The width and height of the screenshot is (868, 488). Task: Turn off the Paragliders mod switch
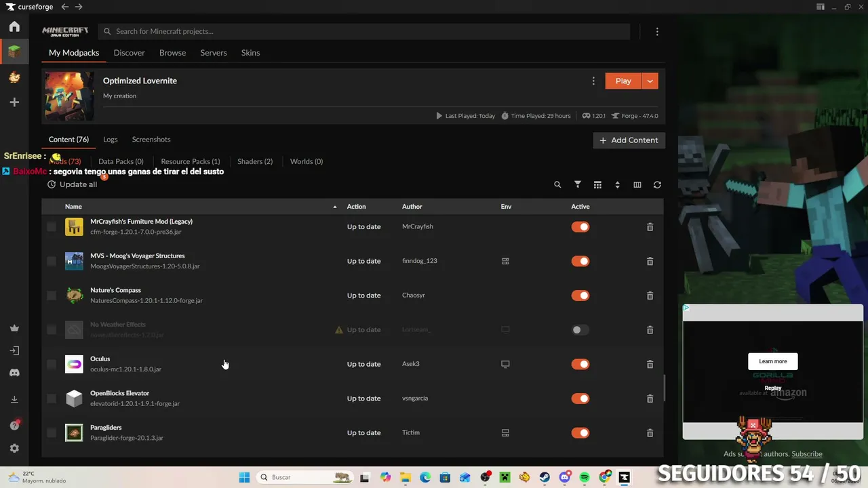[580, 433]
